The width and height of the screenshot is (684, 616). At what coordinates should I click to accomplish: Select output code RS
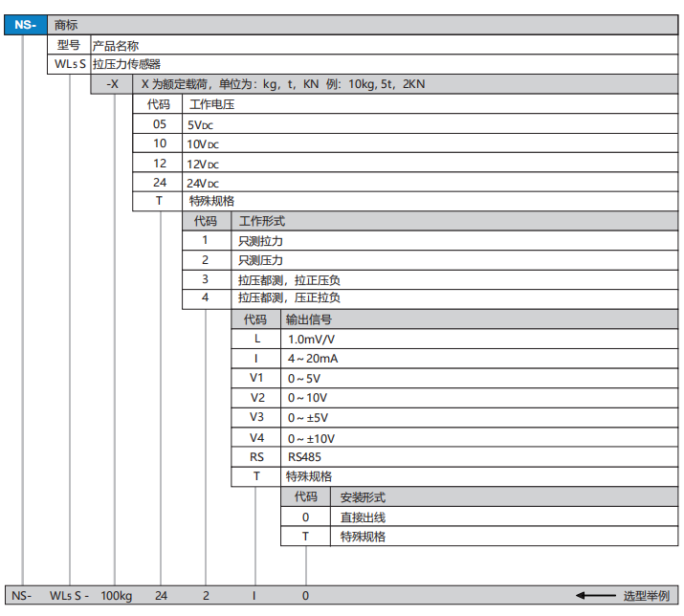(x=257, y=457)
